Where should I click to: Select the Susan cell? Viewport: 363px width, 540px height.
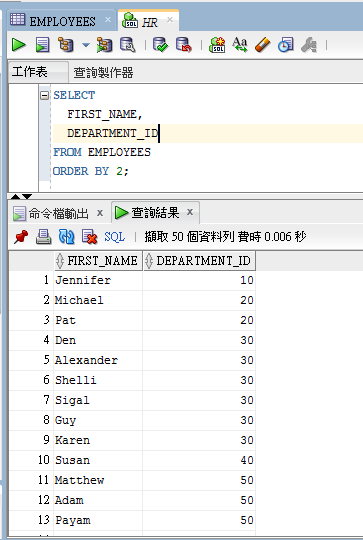pos(98,460)
